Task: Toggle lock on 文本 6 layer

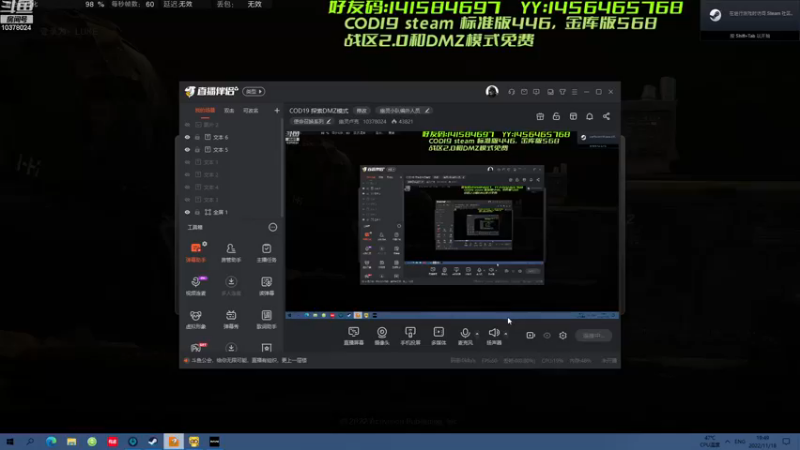Action: tap(197, 137)
